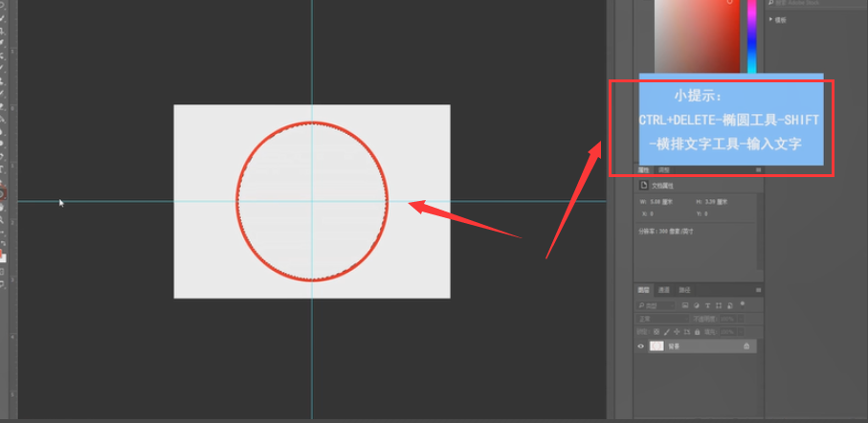
Task: Pick a color in the red color field
Action: coord(698,36)
